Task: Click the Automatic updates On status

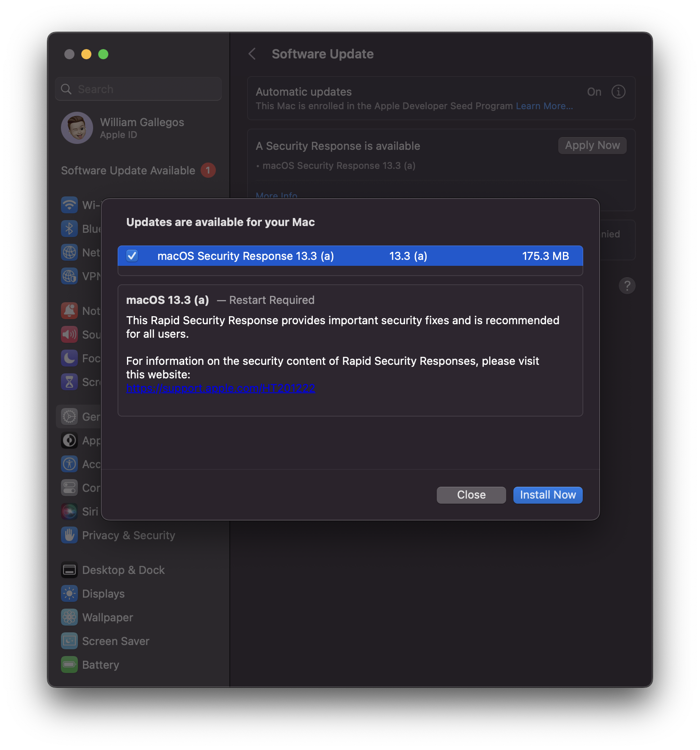Action: 594,92
